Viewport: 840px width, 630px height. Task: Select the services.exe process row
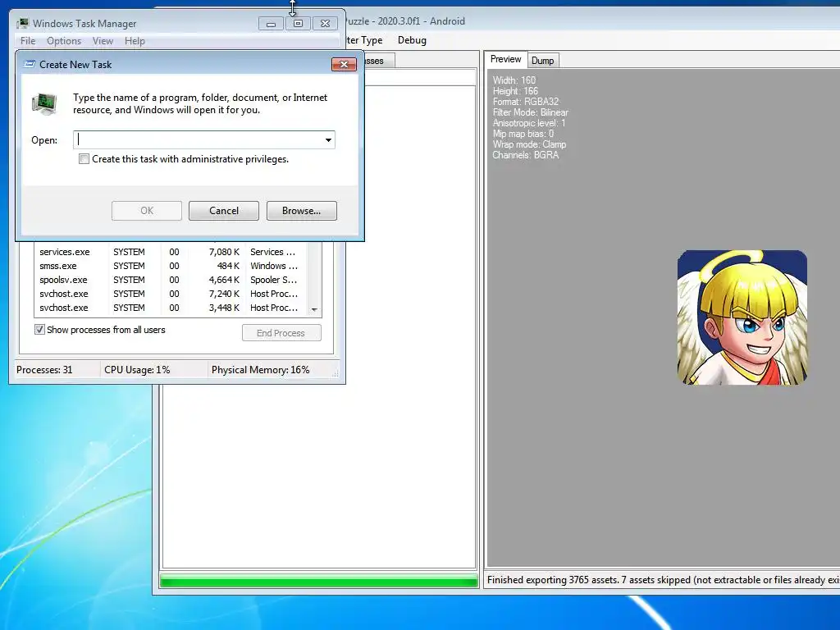(x=171, y=252)
